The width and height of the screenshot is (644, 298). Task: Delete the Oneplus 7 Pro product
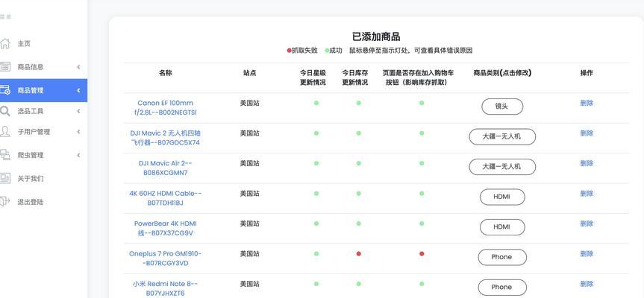click(x=587, y=254)
